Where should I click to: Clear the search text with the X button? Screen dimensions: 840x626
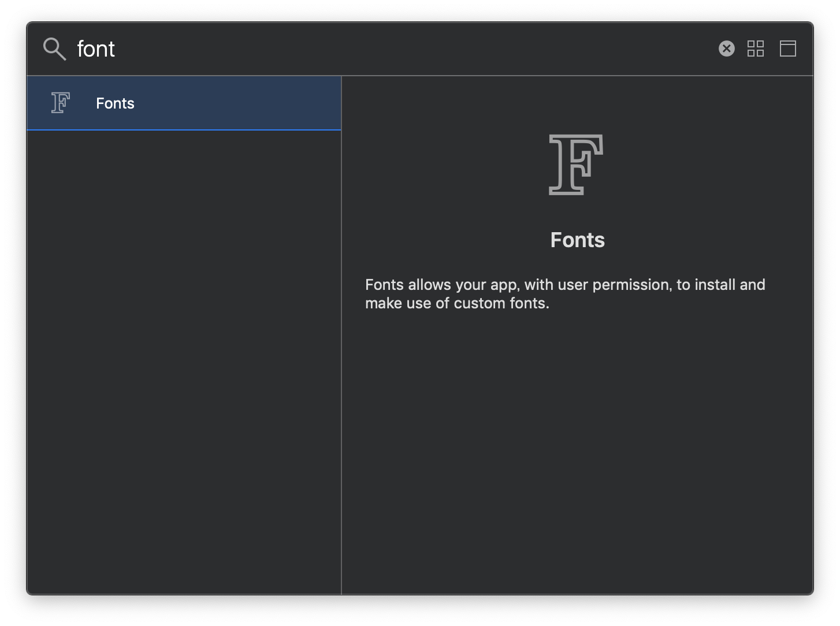point(726,49)
